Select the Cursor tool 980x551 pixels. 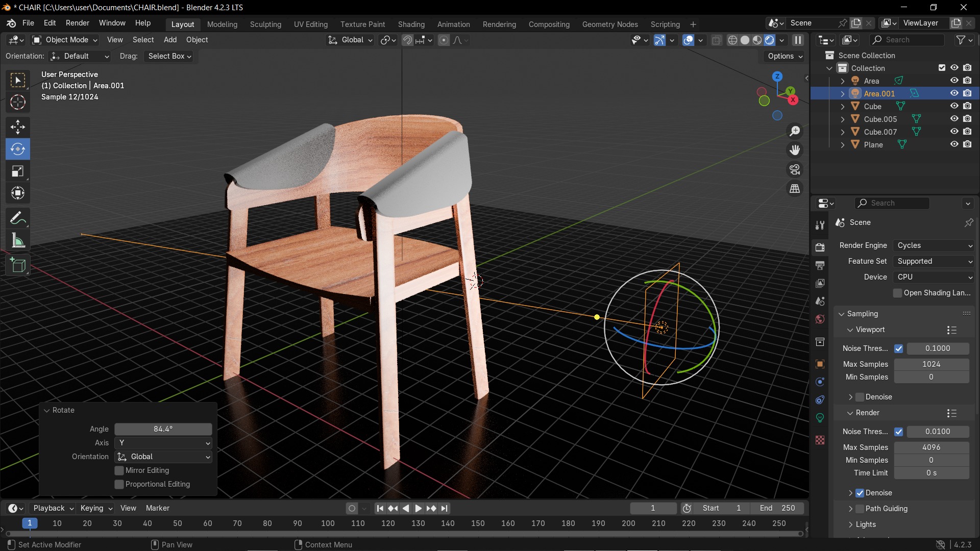click(18, 103)
